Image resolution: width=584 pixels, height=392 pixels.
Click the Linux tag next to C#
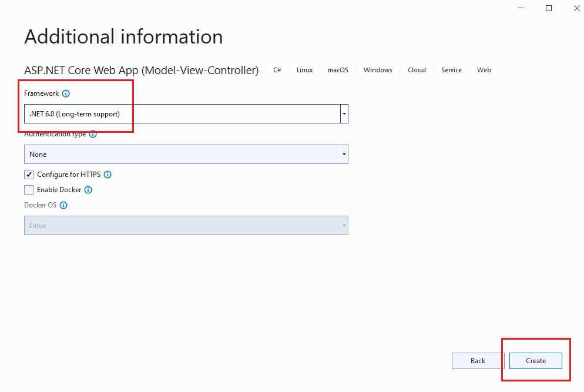[305, 70]
